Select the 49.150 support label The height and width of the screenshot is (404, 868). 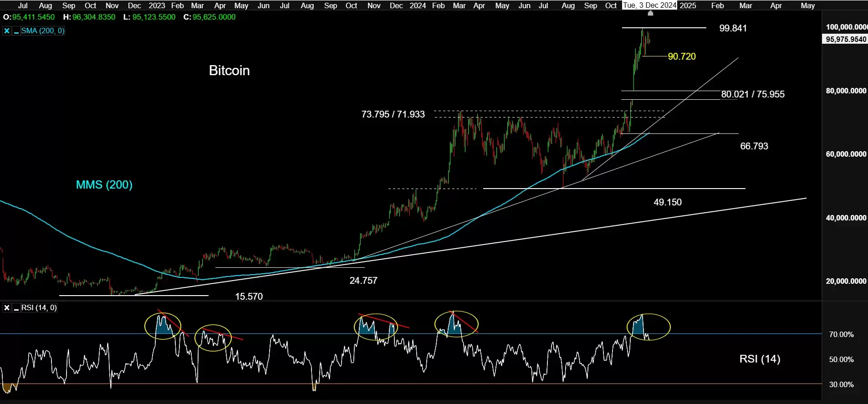(x=668, y=202)
